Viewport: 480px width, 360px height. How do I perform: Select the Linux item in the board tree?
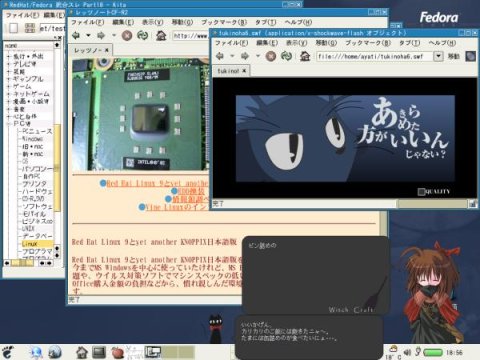(30, 244)
